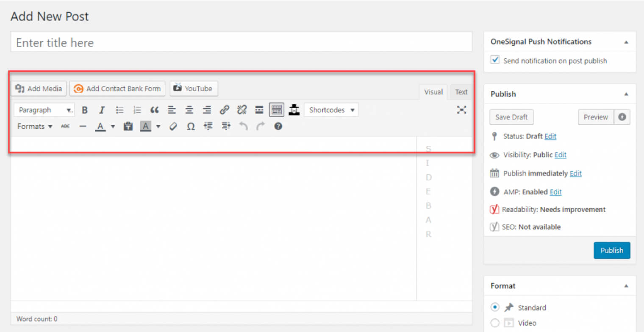Toggle Italic formatting in editor toolbar
644x332 pixels.
102,110
